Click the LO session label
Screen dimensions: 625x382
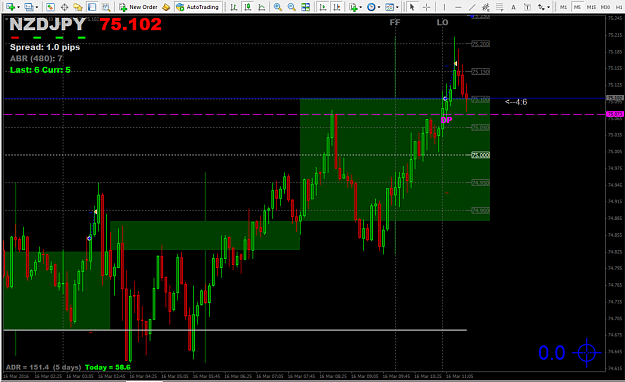[442, 22]
